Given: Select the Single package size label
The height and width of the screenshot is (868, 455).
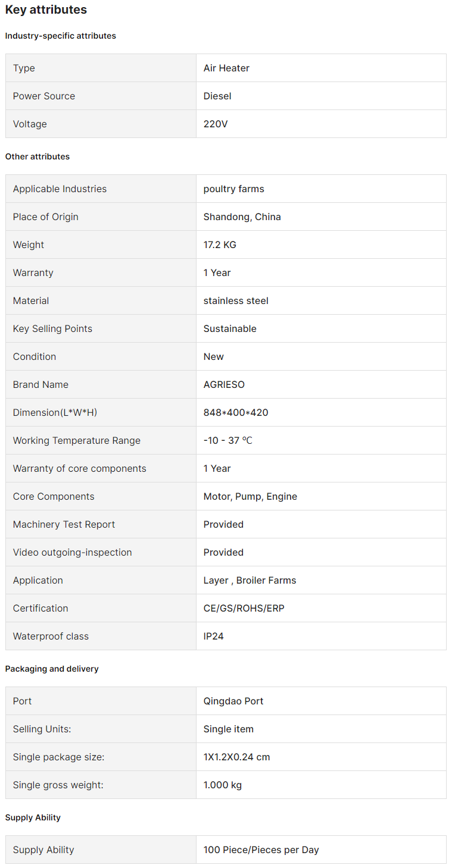Looking at the screenshot, I should pyautogui.click(x=58, y=757).
